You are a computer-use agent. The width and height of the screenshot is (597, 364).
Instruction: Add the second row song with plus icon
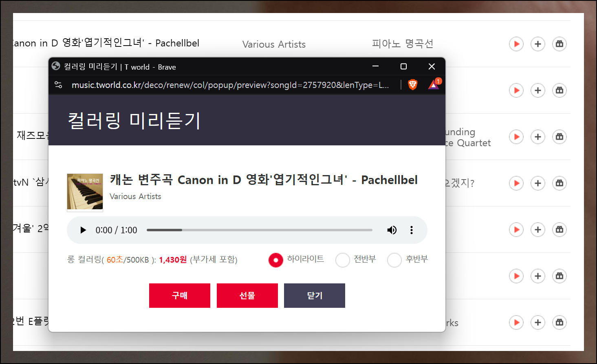pos(538,90)
